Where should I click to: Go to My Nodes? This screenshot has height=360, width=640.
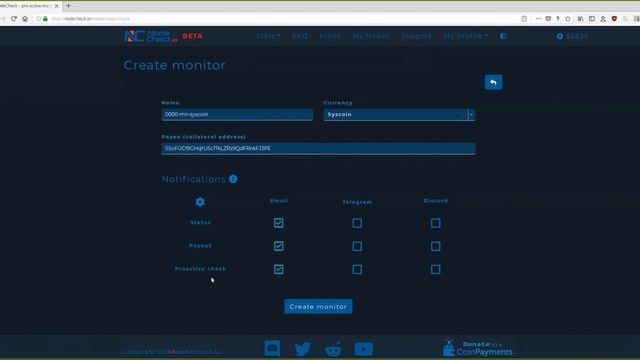point(371,36)
